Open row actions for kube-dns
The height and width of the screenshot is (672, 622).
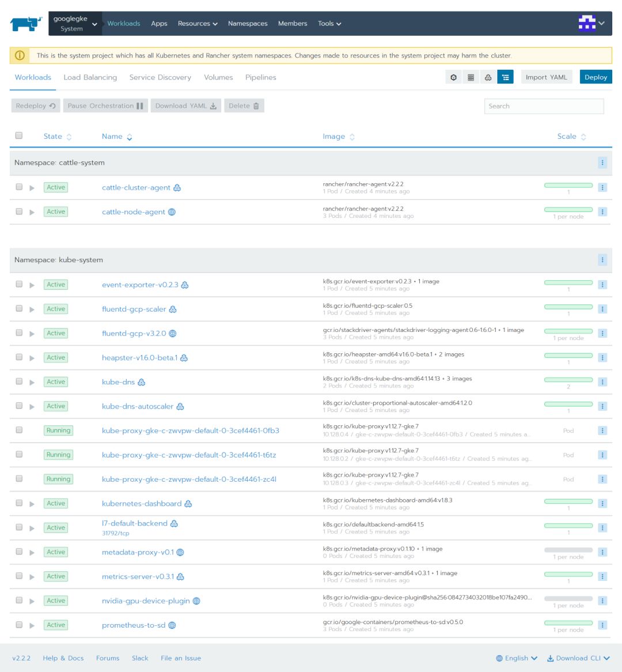point(602,382)
